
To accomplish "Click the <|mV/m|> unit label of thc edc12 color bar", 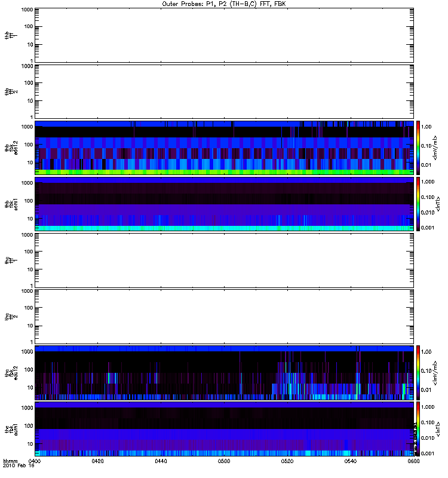I will (435, 372).
